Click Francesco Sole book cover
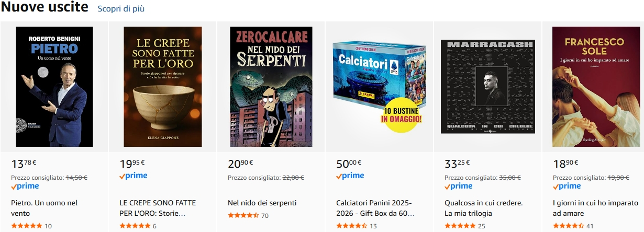Image resolution: width=644 pixels, height=232 pixels. [596, 87]
